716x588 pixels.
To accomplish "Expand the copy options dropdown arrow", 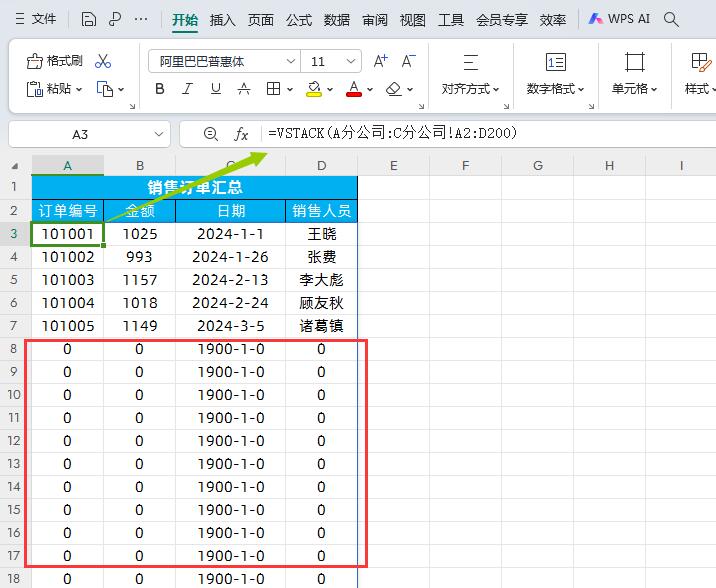I will click(x=121, y=89).
